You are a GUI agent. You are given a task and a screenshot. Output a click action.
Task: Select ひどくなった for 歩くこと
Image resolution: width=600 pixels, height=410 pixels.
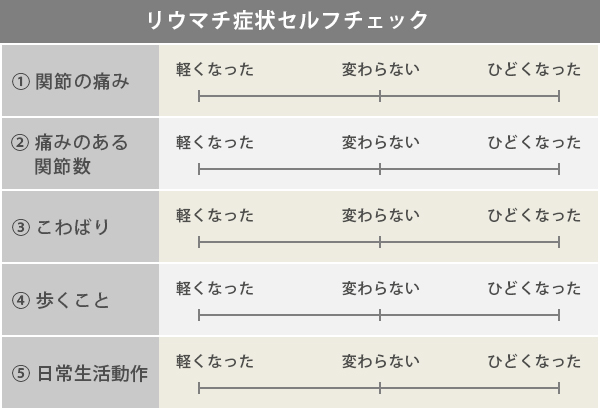pyautogui.click(x=534, y=288)
